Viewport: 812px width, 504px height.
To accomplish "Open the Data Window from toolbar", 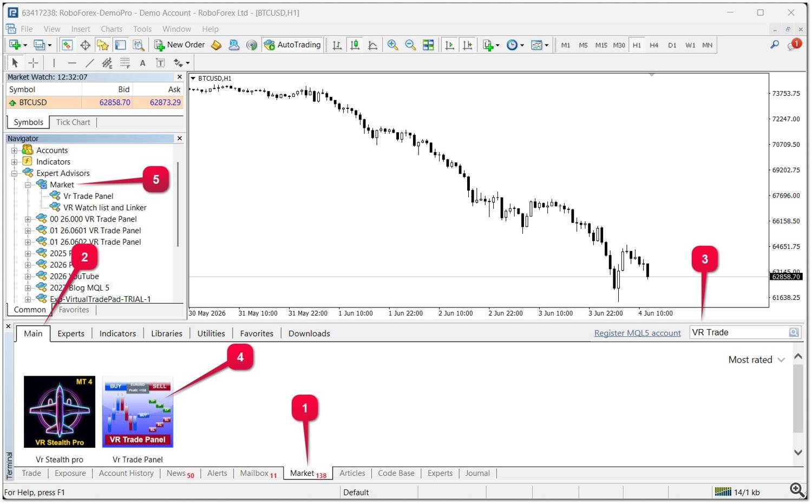I will click(85, 45).
